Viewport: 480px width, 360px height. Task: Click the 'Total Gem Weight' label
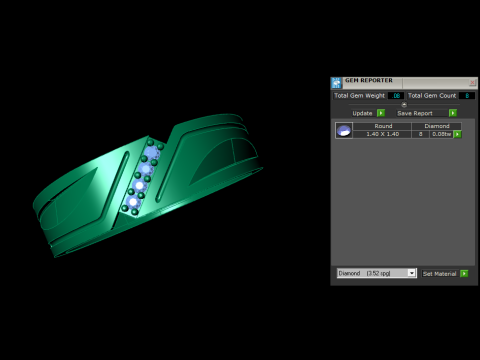pyautogui.click(x=359, y=96)
